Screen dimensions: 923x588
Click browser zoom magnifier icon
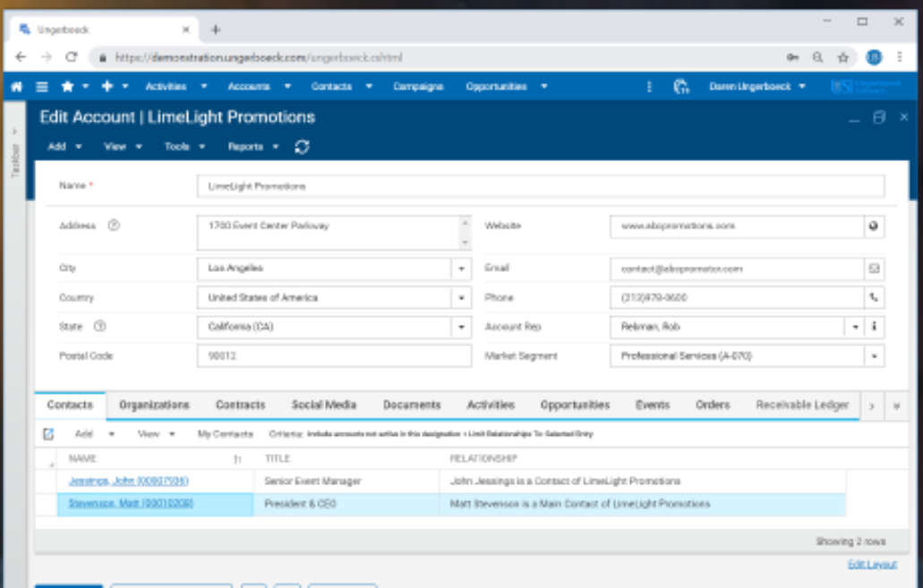(817, 57)
